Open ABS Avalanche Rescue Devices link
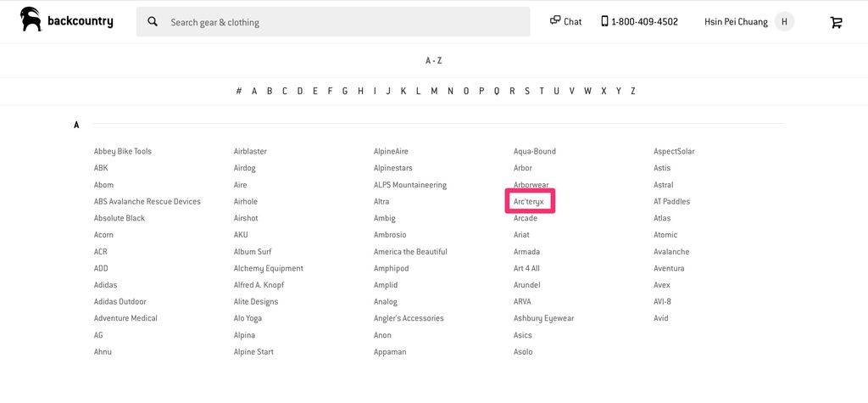Screen dimensions: 868x403 coord(147,202)
